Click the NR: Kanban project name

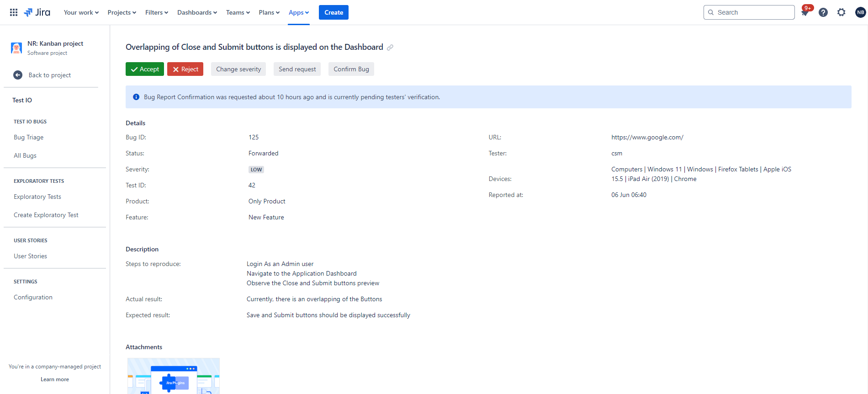click(x=55, y=43)
